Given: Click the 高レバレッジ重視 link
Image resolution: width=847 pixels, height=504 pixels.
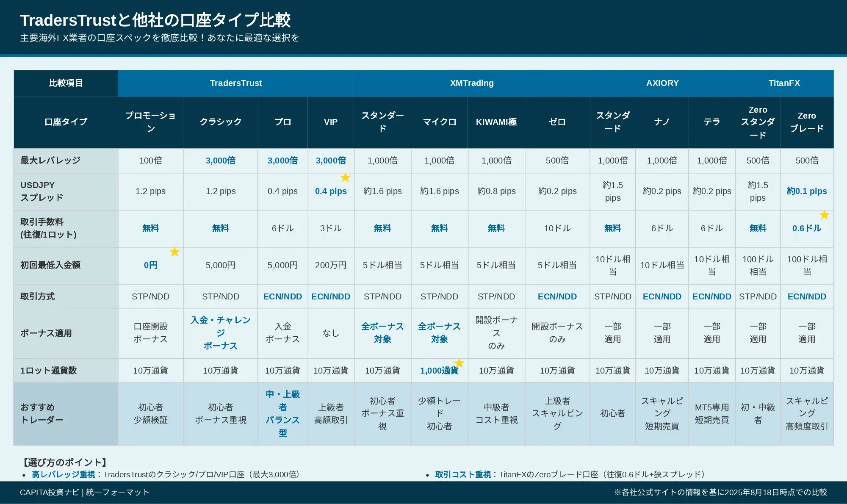Looking at the screenshot, I should (x=64, y=474).
